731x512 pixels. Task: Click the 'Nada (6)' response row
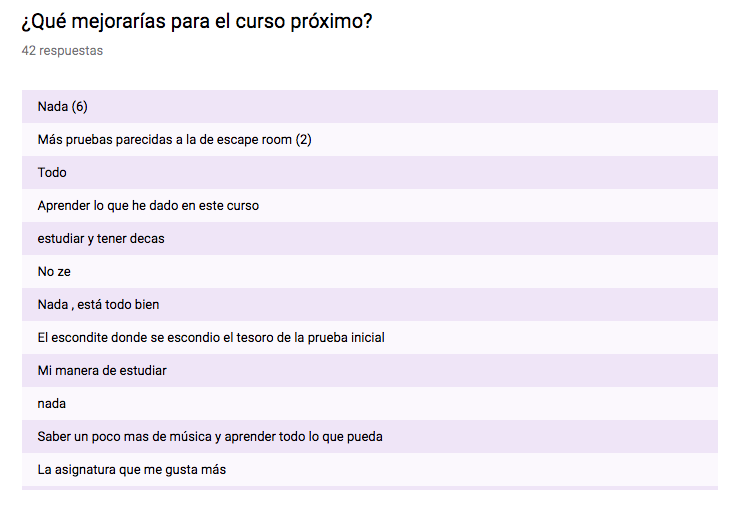[x=370, y=107]
